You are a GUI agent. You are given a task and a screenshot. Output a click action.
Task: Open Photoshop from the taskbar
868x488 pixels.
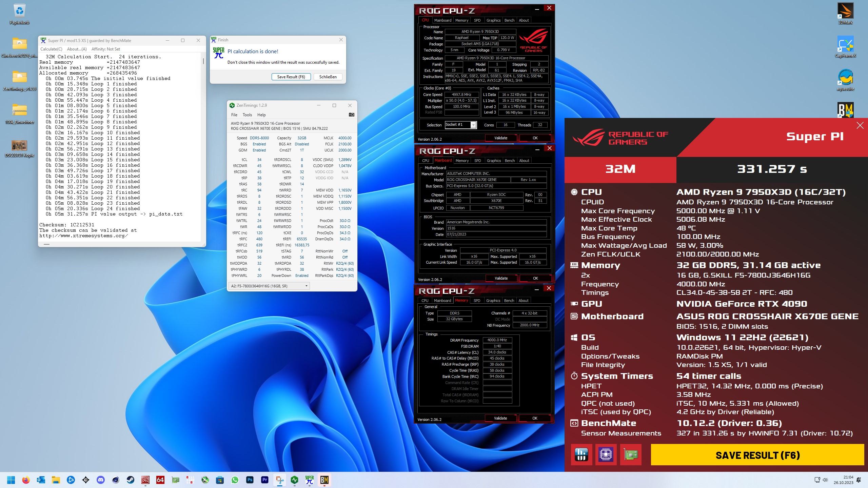click(x=250, y=480)
